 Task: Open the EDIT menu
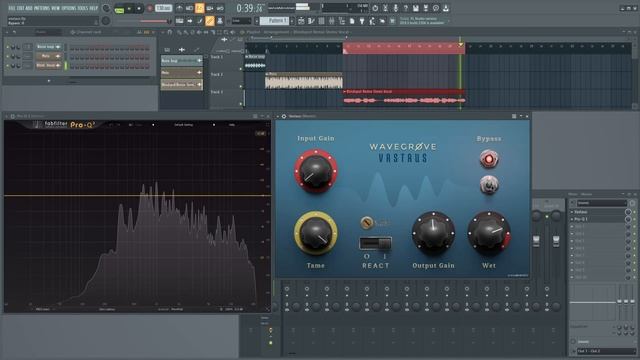[x=20, y=8]
